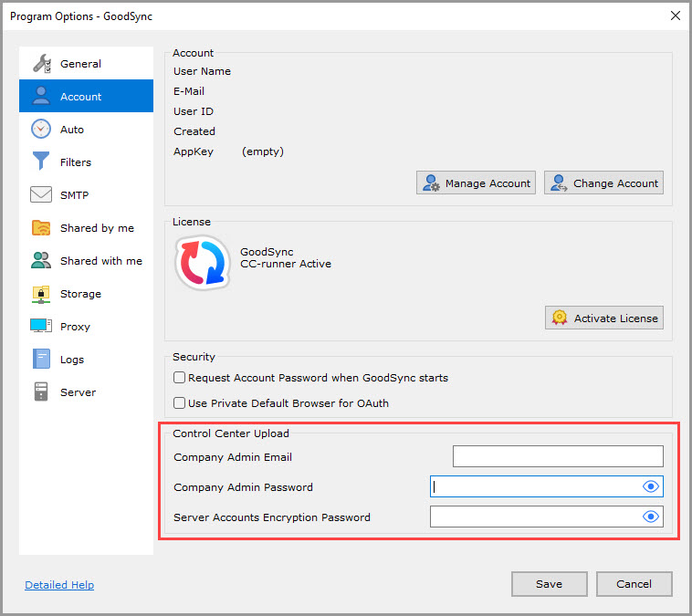Click the Server tower icon
Image resolution: width=692 pixels, height=616 pixels.
[41, 392]
